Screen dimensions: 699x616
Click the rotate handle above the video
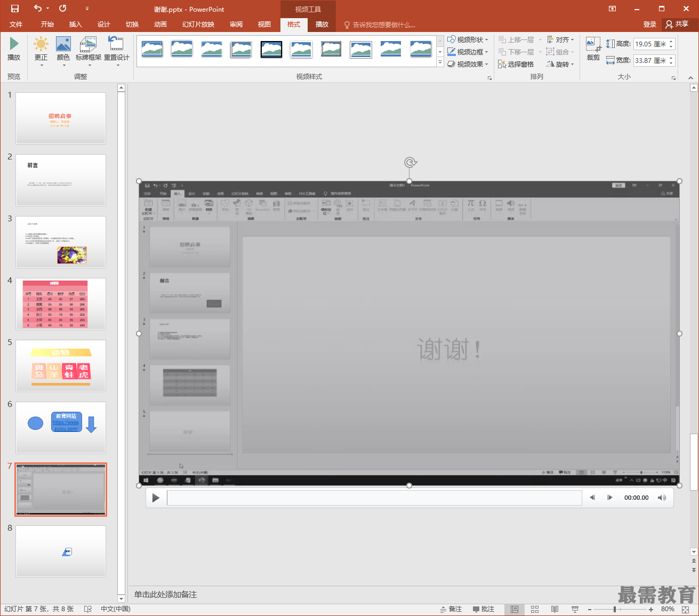point(409,162)
